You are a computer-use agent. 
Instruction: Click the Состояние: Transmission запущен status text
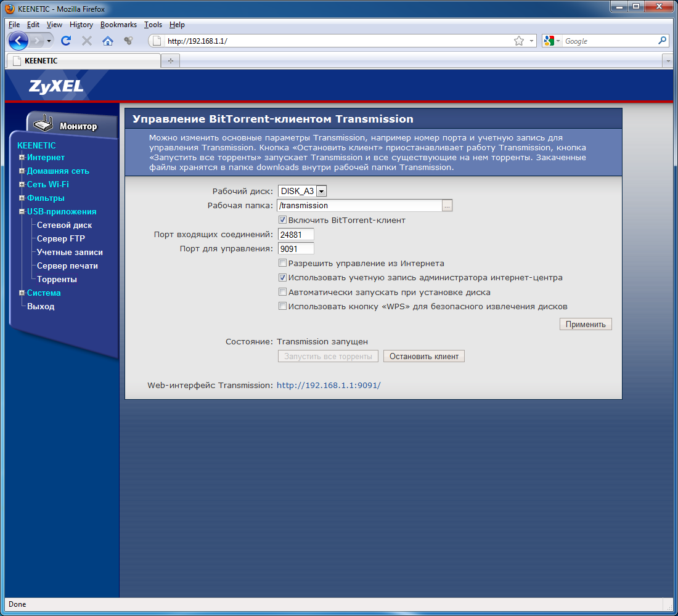pyautogui.click(x=296, y=341)
